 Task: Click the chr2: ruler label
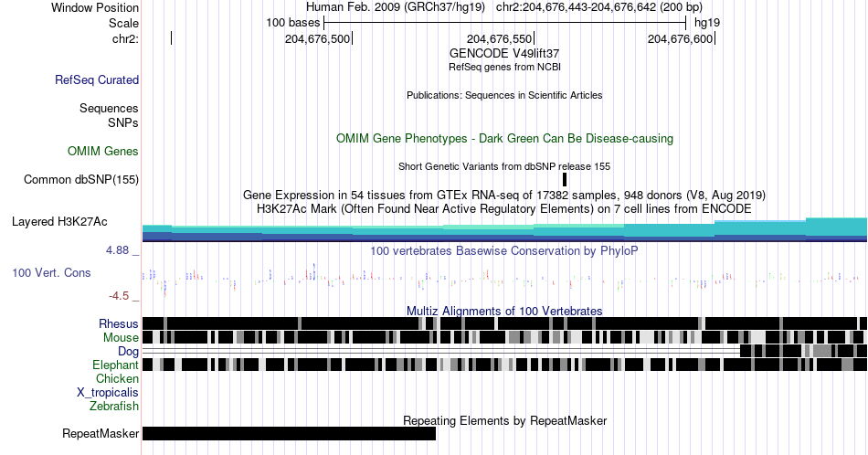pos(125,38)
